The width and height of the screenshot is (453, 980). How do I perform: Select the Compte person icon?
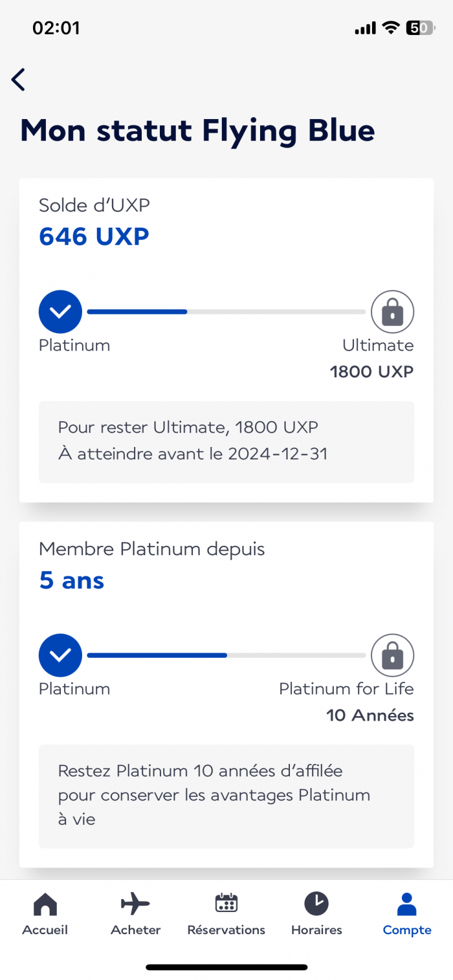click(406, 904)
